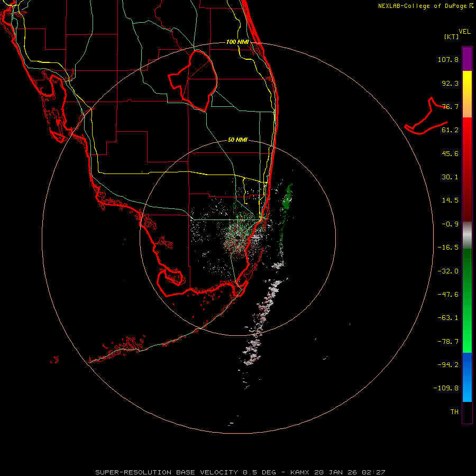Click the [KT] units label
Viewport: 476px width, 476px height.
click(452, 36)
